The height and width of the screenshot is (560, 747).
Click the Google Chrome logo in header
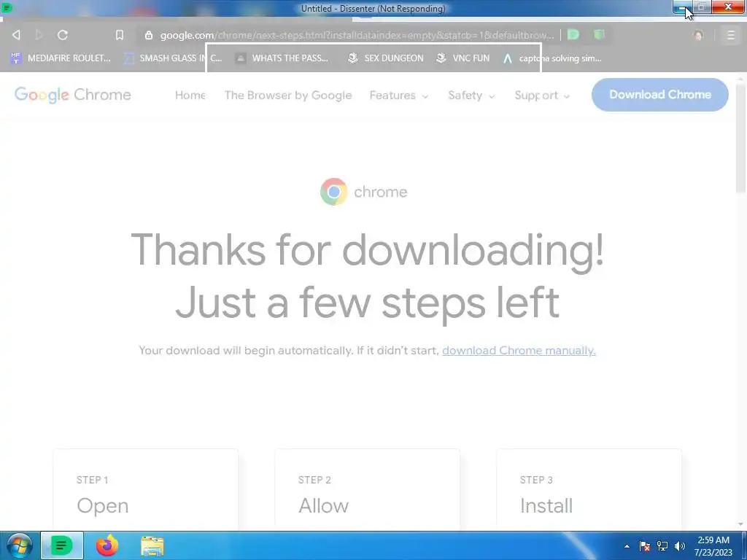pyautogui.click(x=73, y=95)
